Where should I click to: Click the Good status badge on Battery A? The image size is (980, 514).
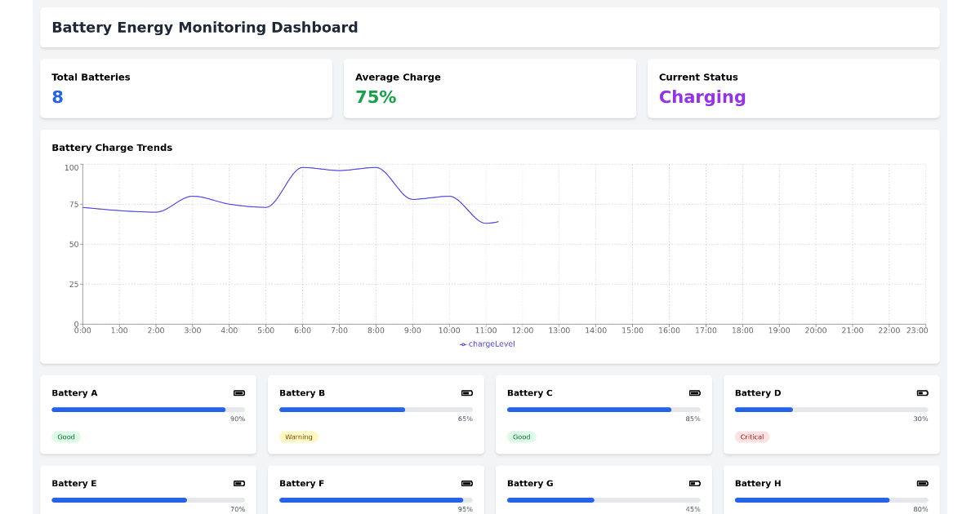[66, 436]
